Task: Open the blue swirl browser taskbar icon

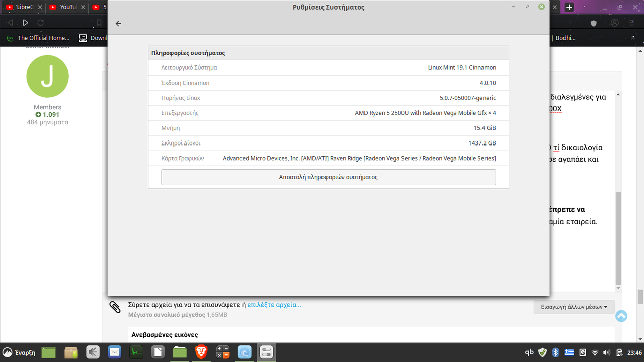Action: [x=245, y=352]
